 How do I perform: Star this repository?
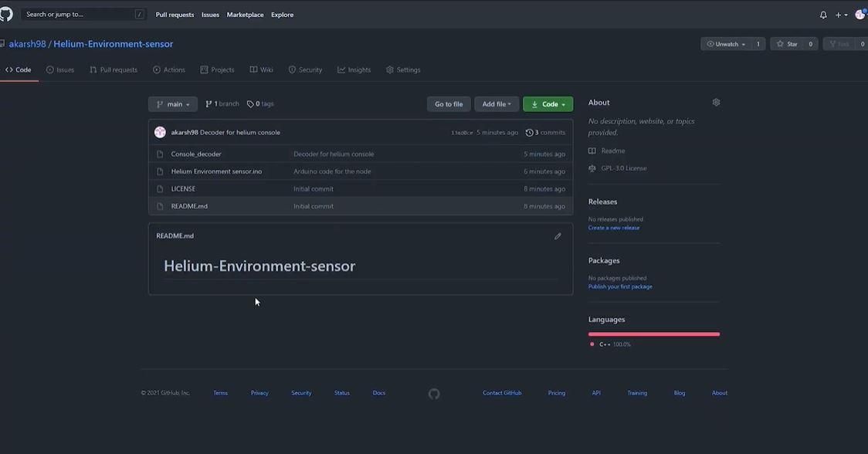(787, 44)
